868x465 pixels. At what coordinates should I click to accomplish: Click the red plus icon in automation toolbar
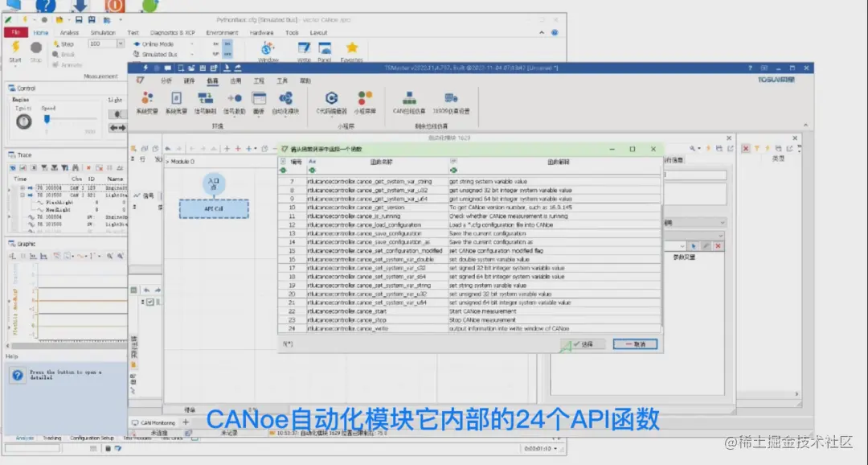click(x=238, y=149)
